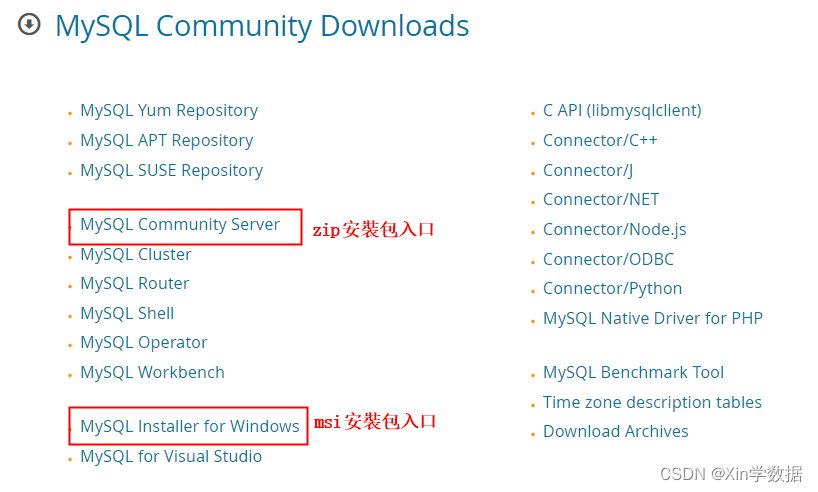The image size is (818, 492).
Task: Open the MySQL Cluster link
Action: [x=136, y=254]
